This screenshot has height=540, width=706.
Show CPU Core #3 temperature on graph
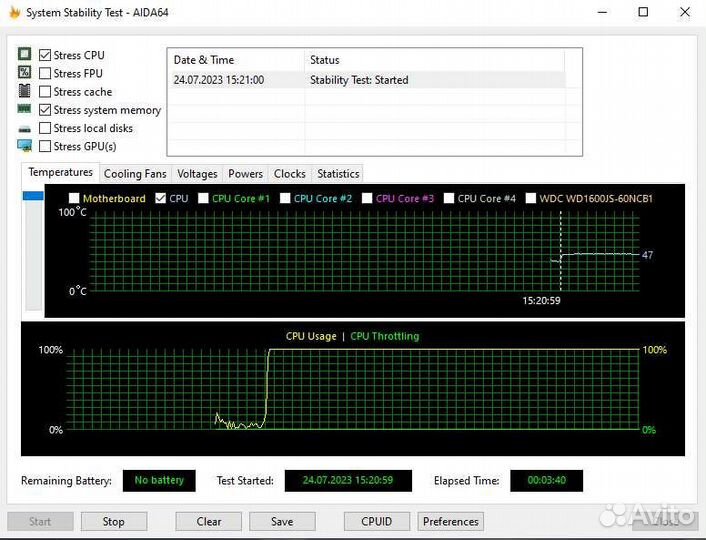(x=367, y=198)
